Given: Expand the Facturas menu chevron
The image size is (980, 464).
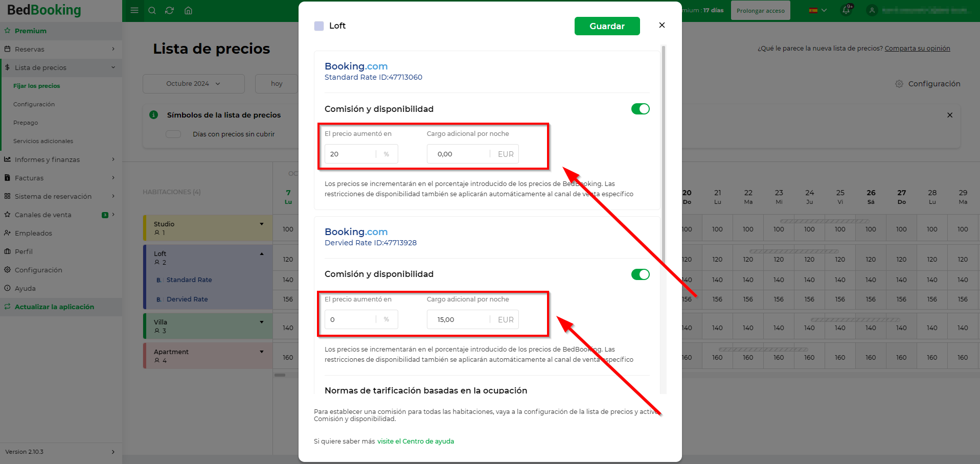Looking at the screenshot, I should point(113,178).
